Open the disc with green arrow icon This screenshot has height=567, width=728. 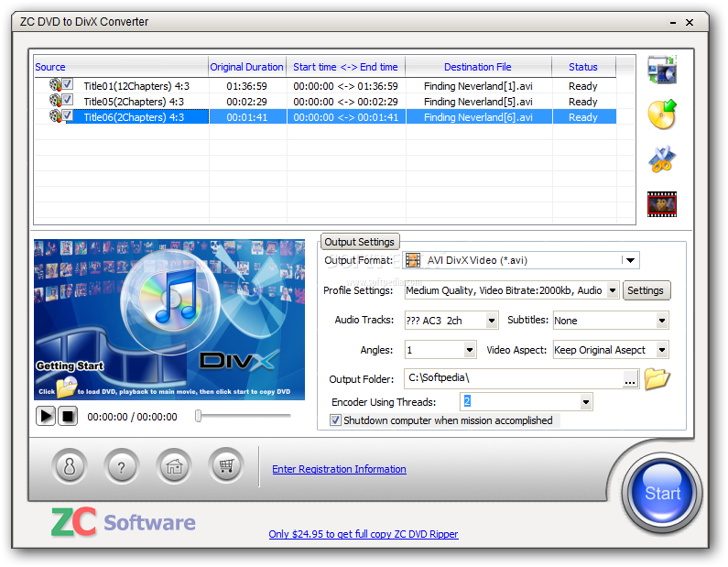(662, 114)
